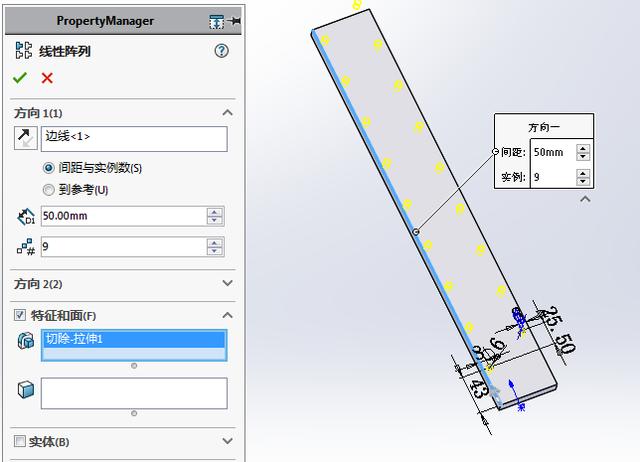The height and width of the screenshot is (462, 640).
Task: Click the instance count icon
Action: pyautogui.click(x=26, y=247)
